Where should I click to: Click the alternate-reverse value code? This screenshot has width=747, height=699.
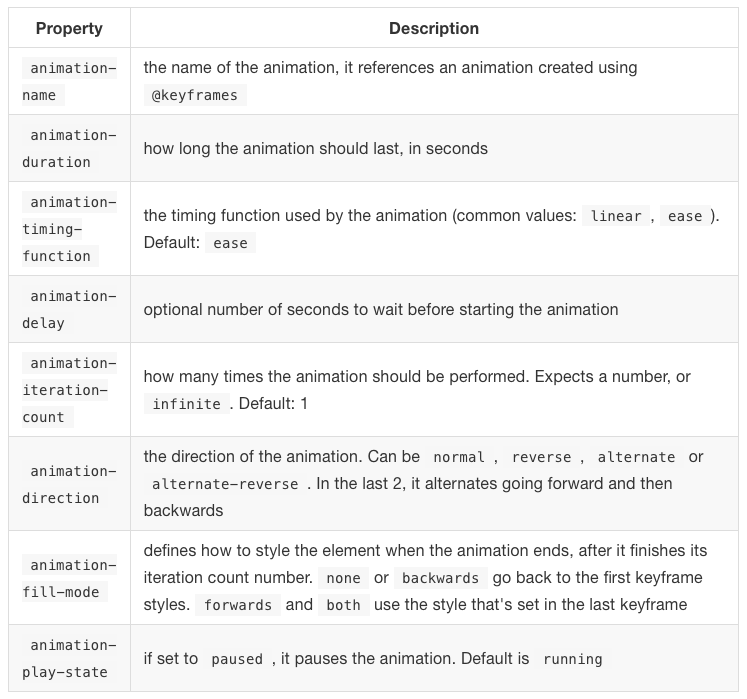click(x=225, y=484)
